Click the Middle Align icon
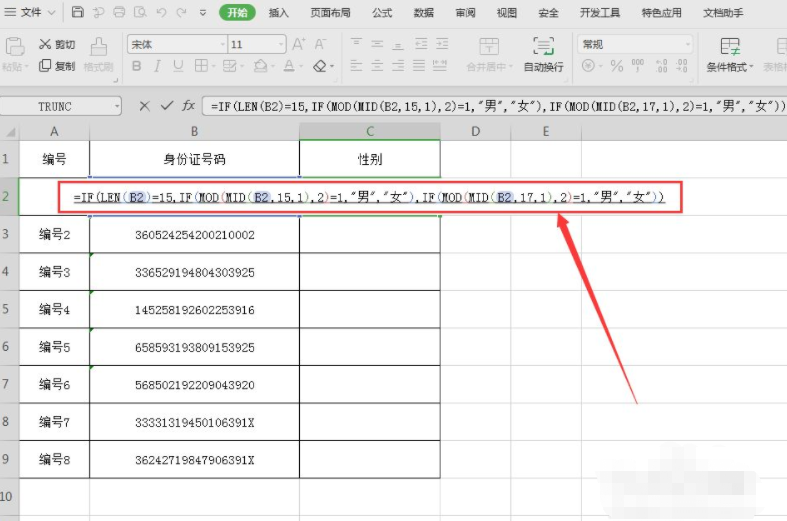 point(377,44)
